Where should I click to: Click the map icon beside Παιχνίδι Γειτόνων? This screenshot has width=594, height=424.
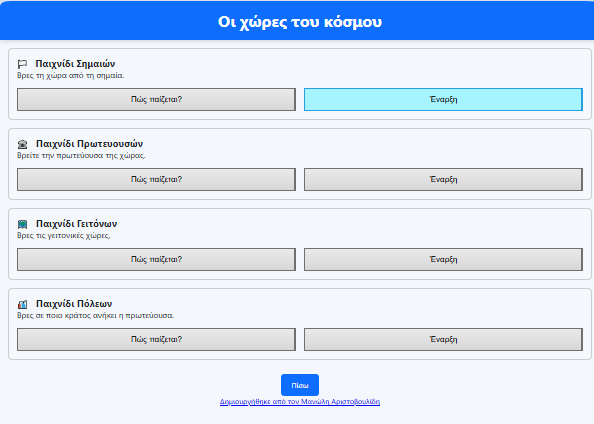(x=22, y=224)
